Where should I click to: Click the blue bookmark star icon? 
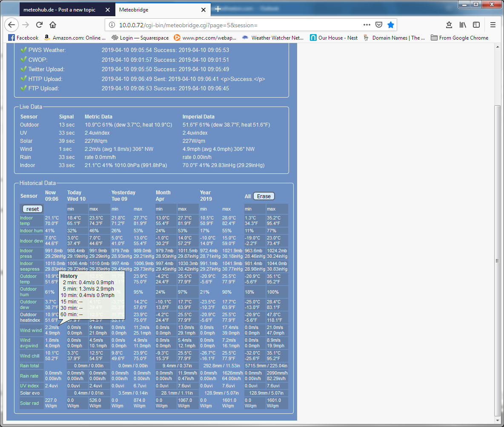391,25
